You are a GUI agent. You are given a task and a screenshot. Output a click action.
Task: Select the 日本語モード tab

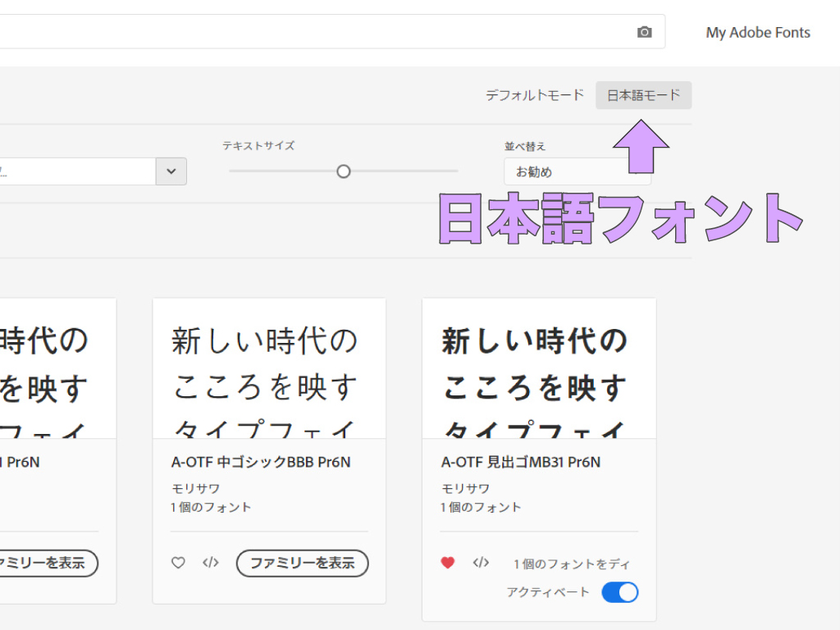[x=643, y=95]
